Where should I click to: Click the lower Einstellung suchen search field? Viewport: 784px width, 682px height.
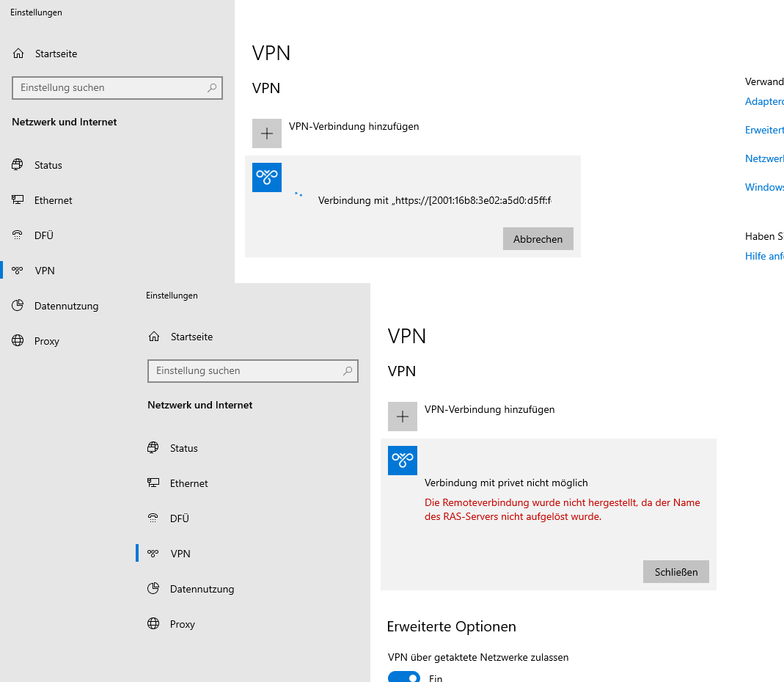click(253, 371)
